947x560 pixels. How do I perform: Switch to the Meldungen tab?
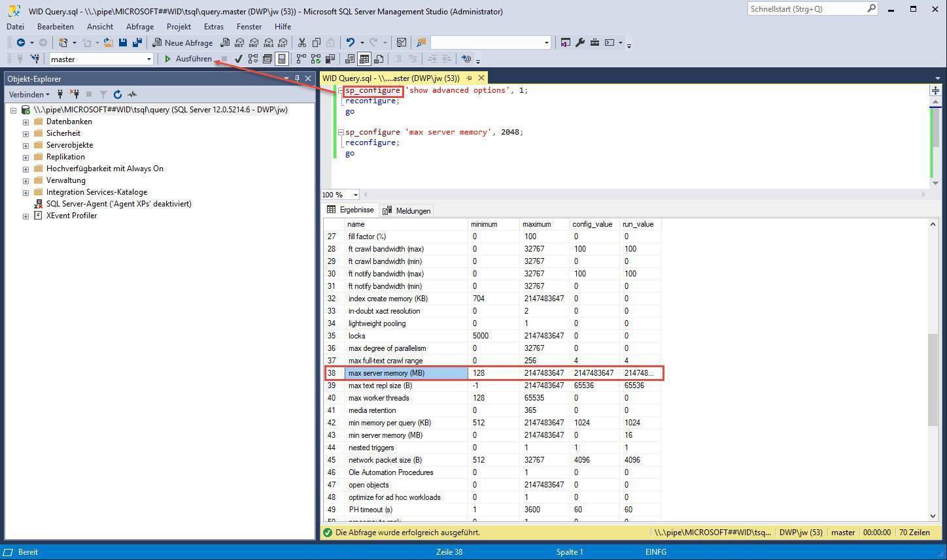[407, 210]
